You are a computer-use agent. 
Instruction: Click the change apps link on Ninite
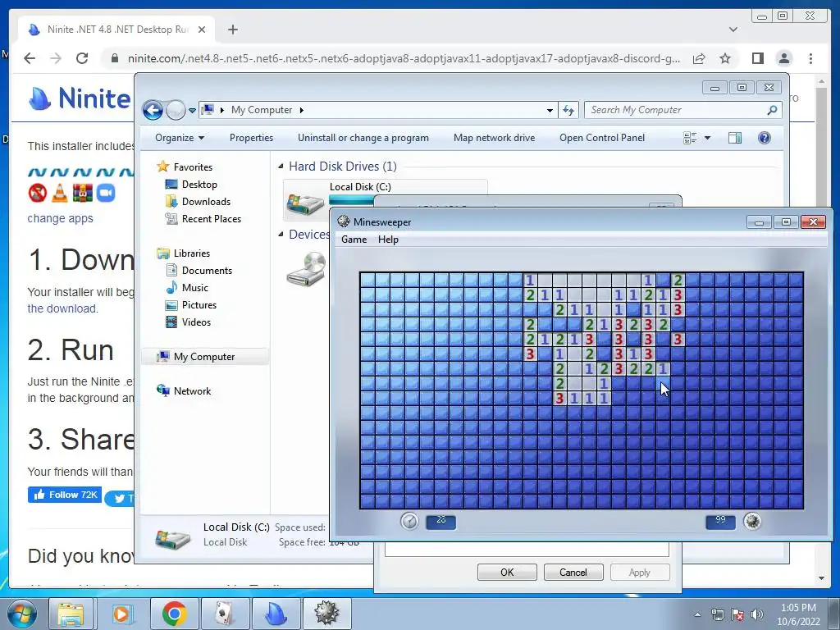click(60, 218)
